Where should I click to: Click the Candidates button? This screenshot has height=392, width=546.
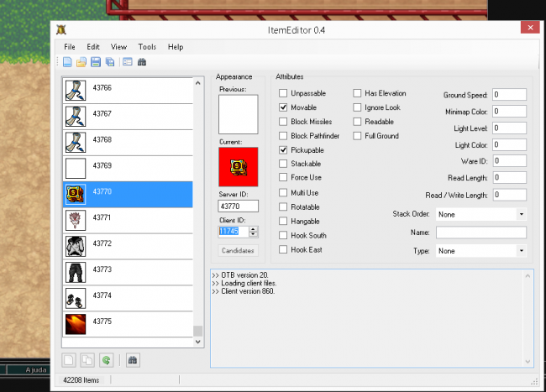click(239, 250)
